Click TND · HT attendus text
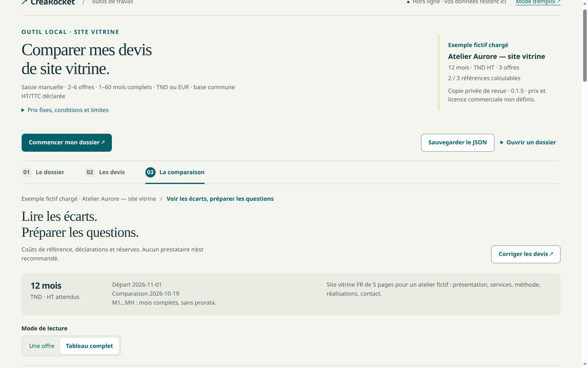The width and height of the screenshot is (588, 368). click(x=55, y=297)
